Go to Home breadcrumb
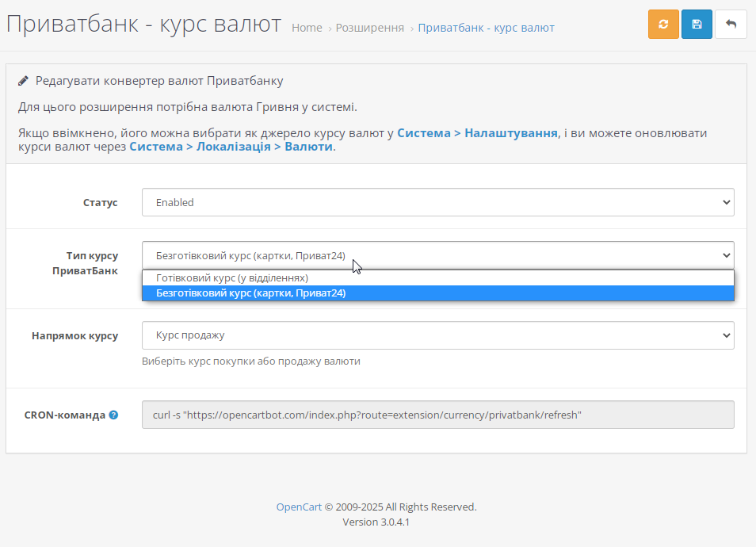This screenshot has height=547, width=756. [307, 28]
